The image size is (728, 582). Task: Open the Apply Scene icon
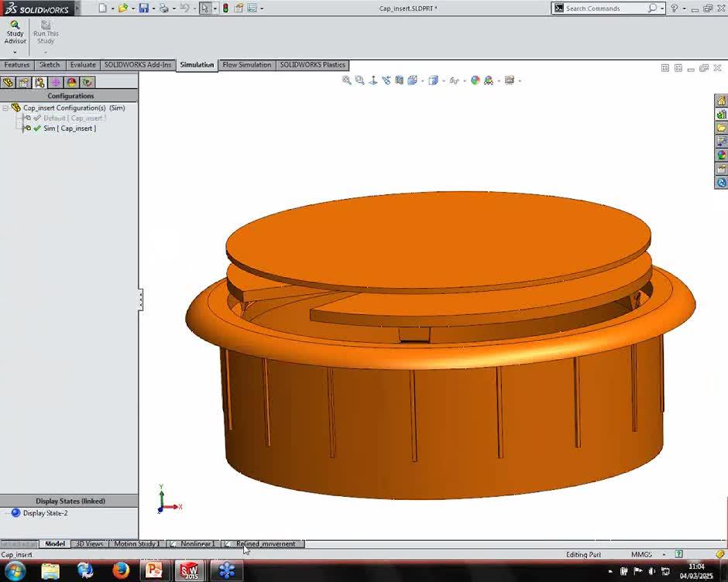489,80
